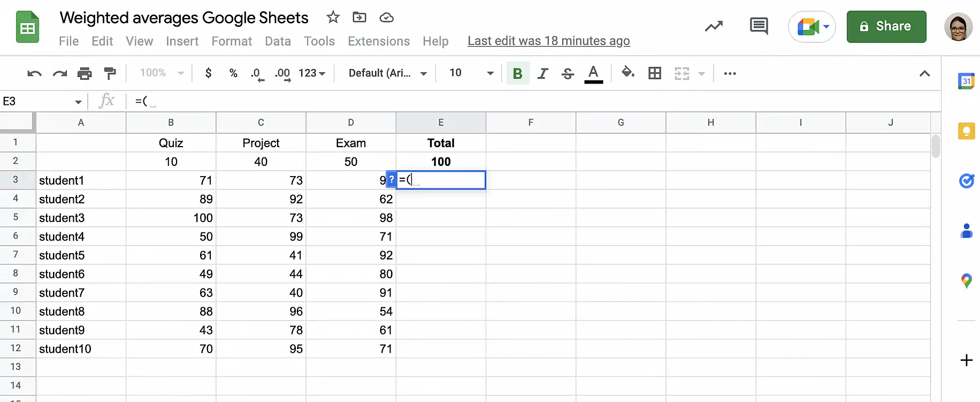Open more toolbar options (three dots)
Screen dimensions: 980x402
pos(730,73)
